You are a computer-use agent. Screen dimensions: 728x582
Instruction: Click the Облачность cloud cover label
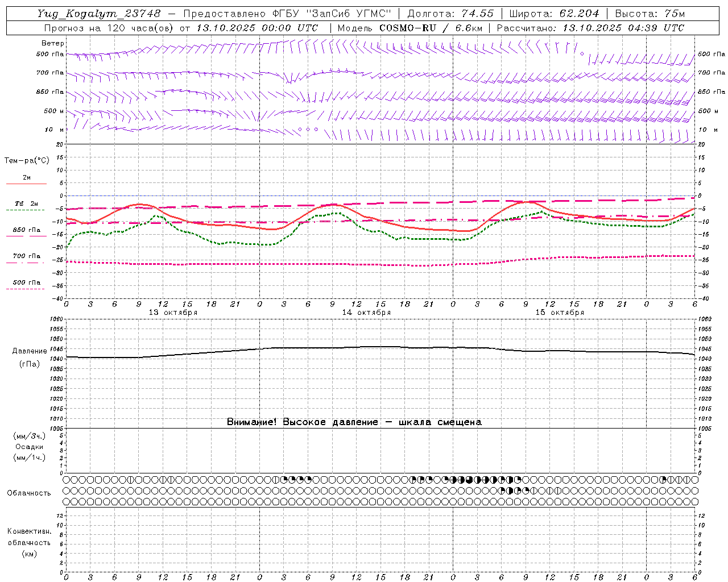(x=29, y=493)
